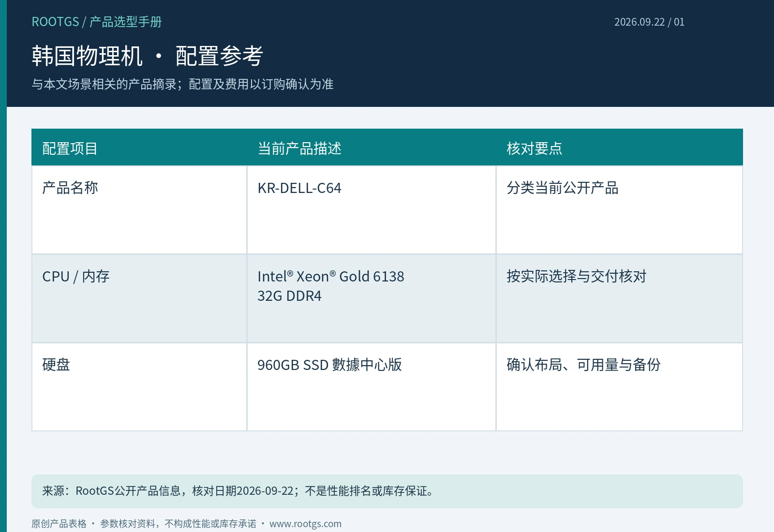774x532 pixels.
Task: Select the 产品名称 row label
Action: (70, 188)
